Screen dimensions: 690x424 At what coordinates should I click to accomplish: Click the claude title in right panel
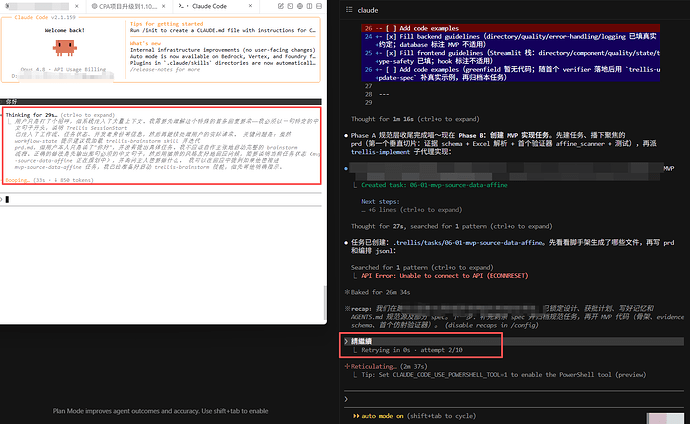[368, 10]
